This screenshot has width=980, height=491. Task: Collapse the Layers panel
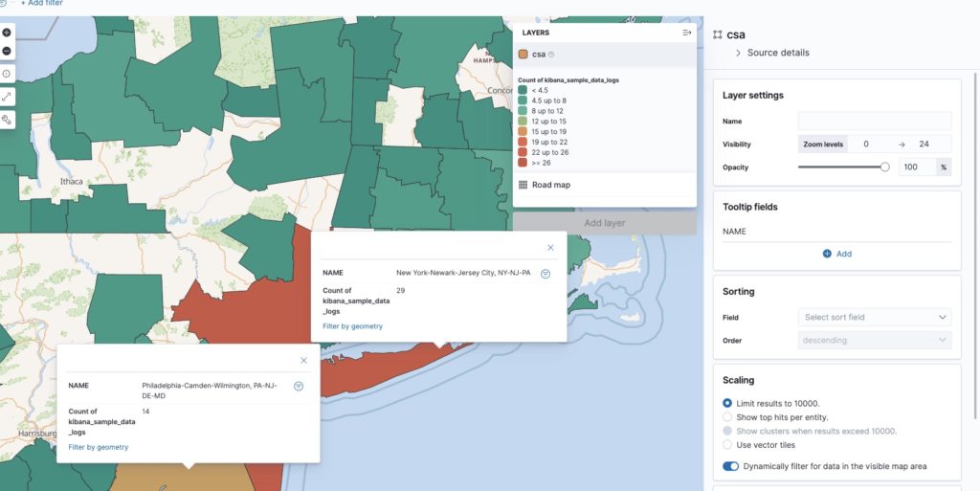point(686,33)
